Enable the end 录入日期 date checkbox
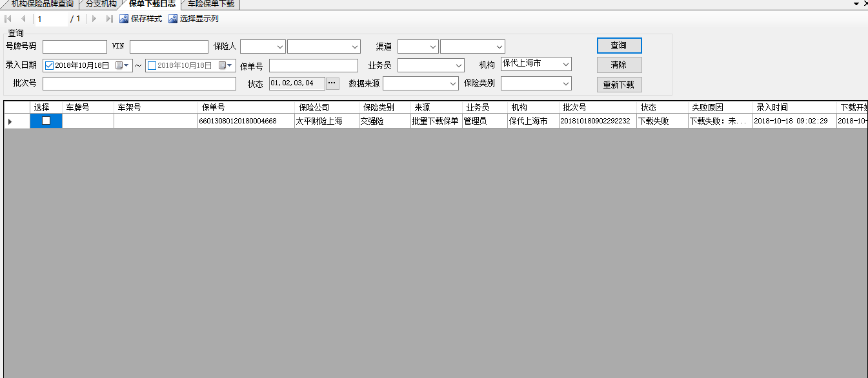Viewport: 868px width, 378px height. coord(152,65)
